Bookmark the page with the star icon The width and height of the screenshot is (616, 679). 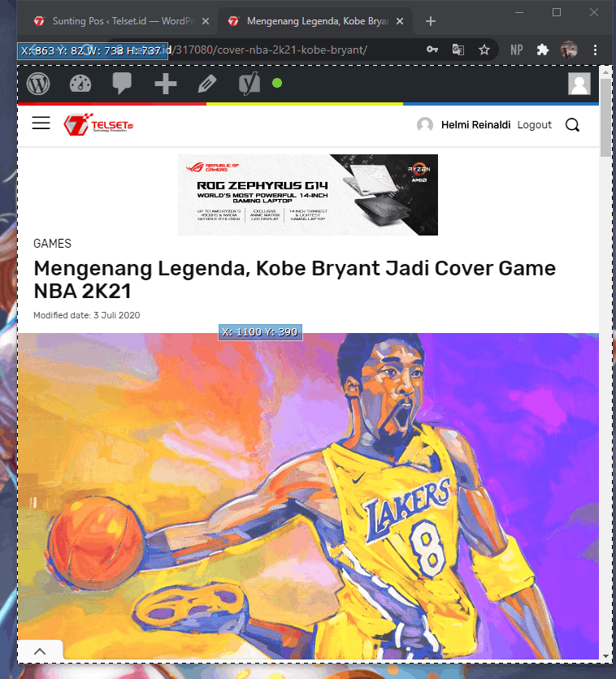(x=484, y=50)
